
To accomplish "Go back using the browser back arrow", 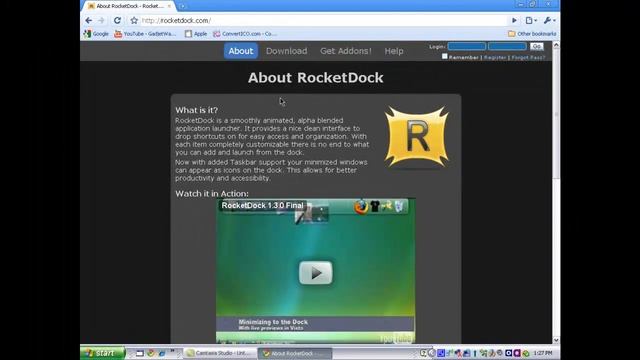I will (x=89, y=20).
